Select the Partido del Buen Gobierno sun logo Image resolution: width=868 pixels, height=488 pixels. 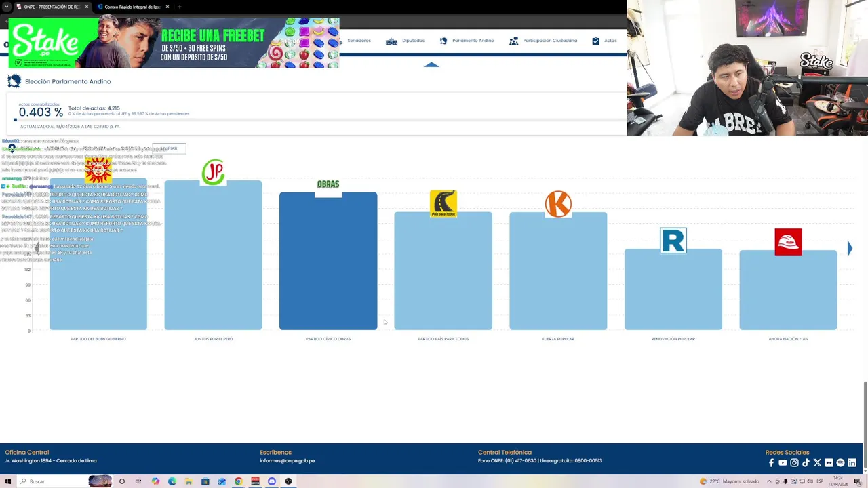click(98, 171)
